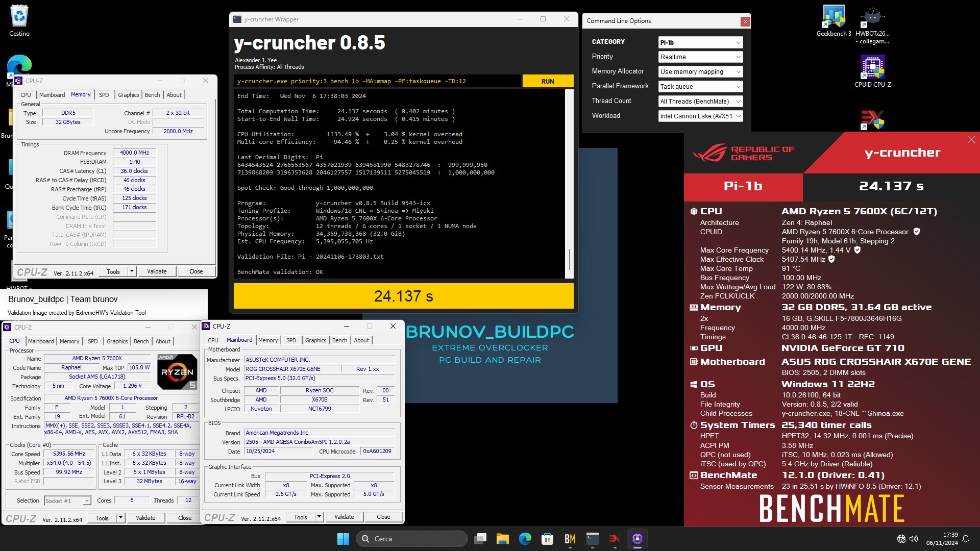Switch to Memory tab in Mainboard CPU-Z window
Viewport: 980px width, 551px height.
click(x=268, y=340)
